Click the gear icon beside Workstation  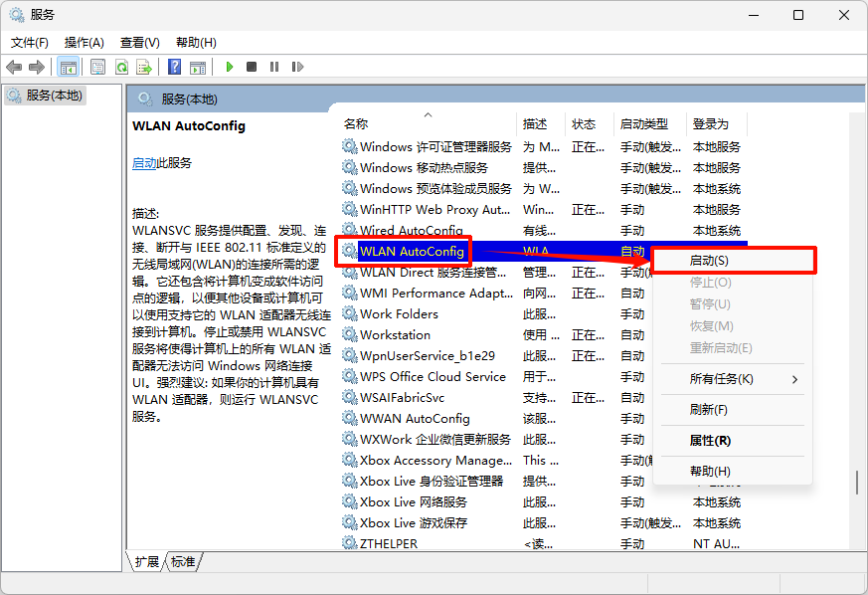pos(349,334)
